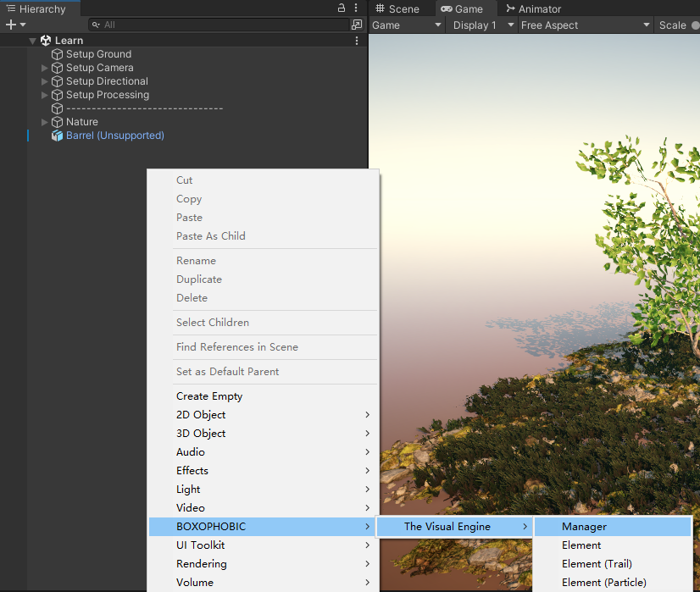Open the UI Toolkit submenu

[264, 545]
